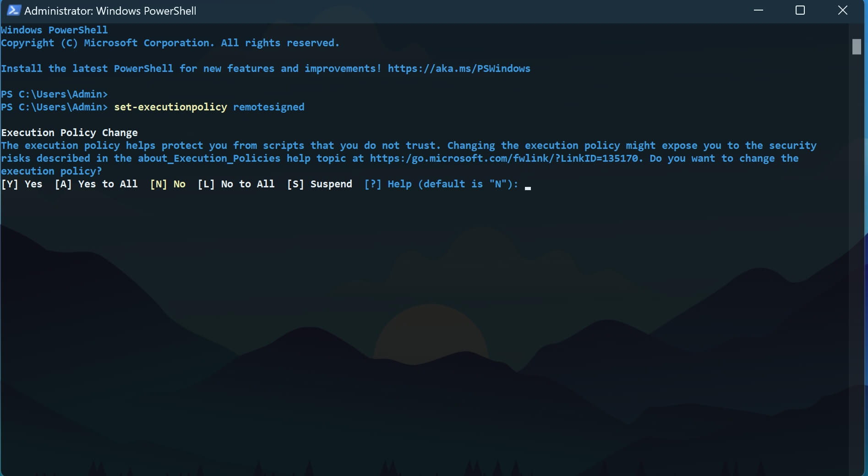This screenshot has width=868, height=476.
Task: Click the PowerShell icon in title bar
Action: click(x=14, y=11)
